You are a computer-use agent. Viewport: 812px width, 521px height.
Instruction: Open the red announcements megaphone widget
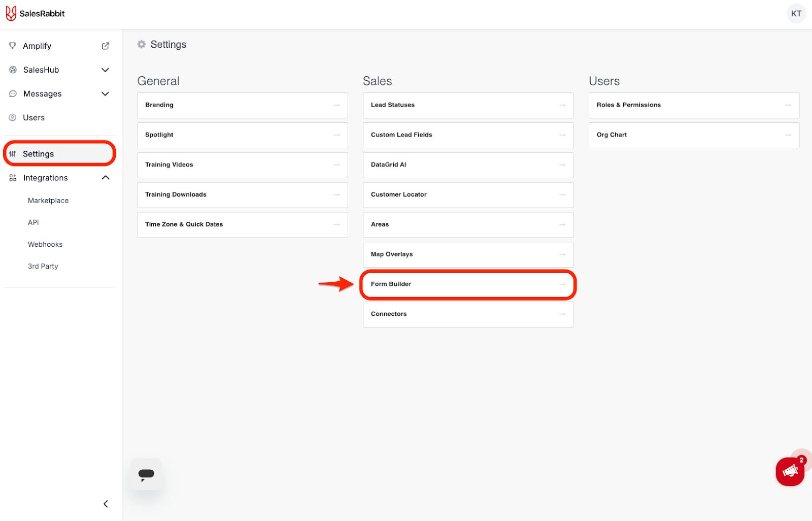coord(790,471)
